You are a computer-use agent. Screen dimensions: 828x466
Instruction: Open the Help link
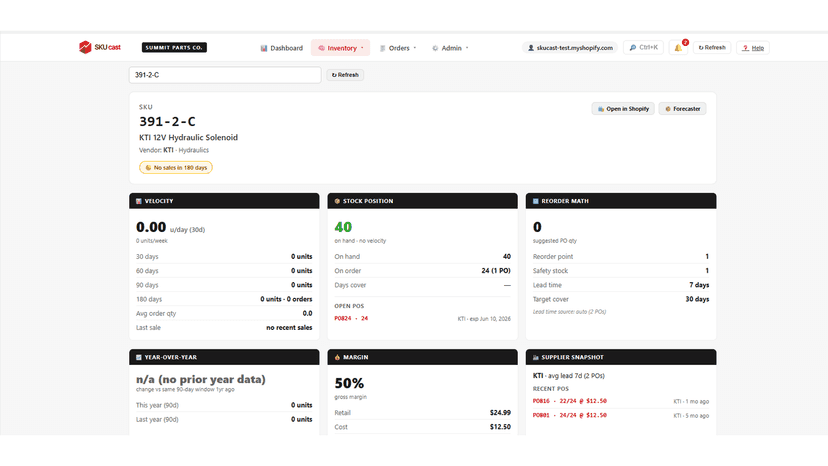click(753, 48)
